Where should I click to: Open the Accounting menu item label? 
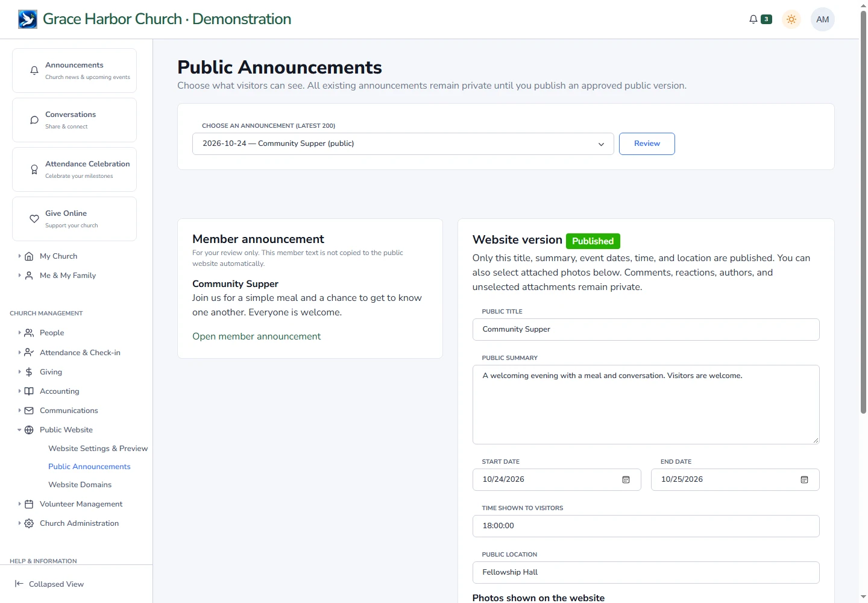coord(60,391)
